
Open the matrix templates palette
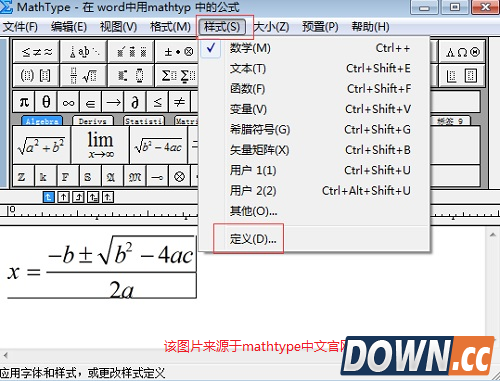click(463, 75)
